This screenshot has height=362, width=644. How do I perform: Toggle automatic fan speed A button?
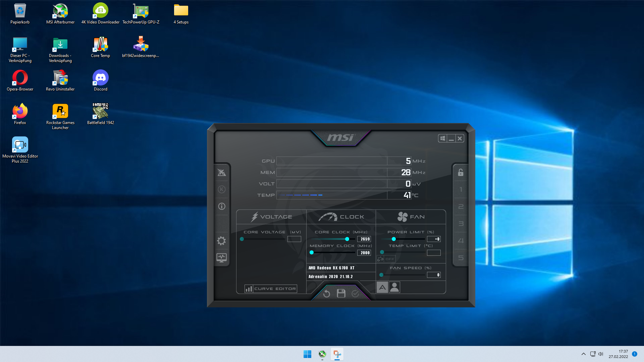[382, 287]
